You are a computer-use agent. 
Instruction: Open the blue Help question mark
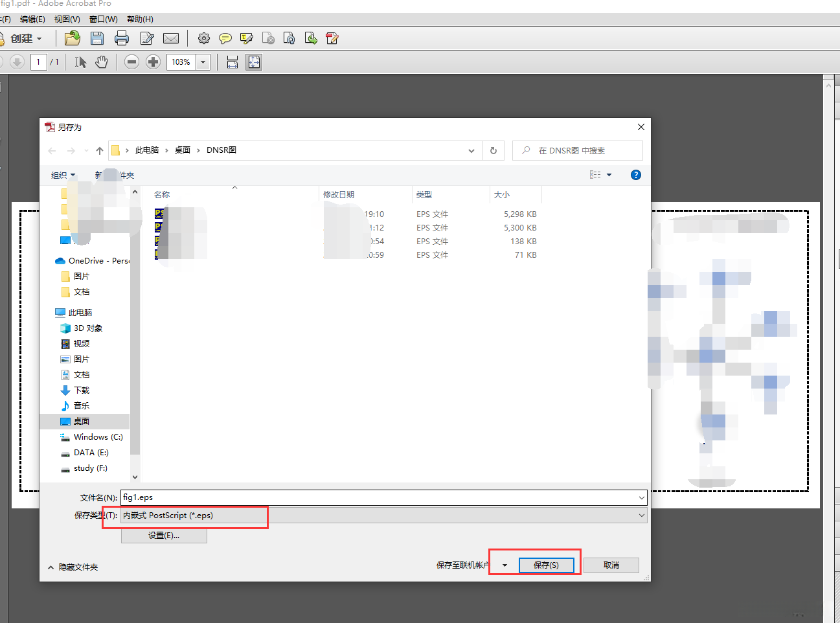click(x=636, y=175)
